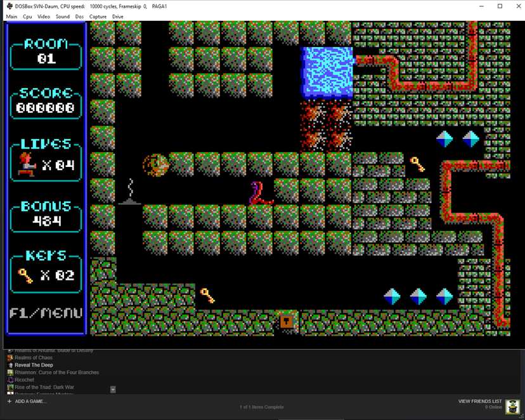Viewport: 525px width, 420px height.
Task: Click the left diamond of the upper pair
Action: pyautogui.click(x=444, y=139)
